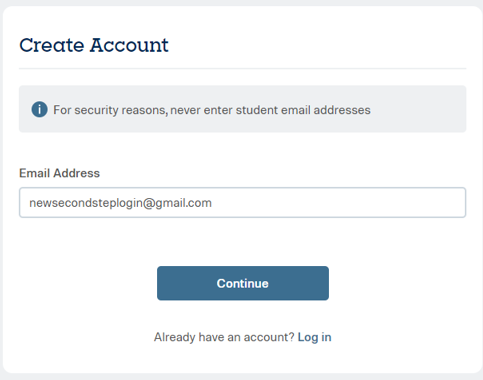Go to login via 'Log in'
483x380 pixels.
pos(314,337)
